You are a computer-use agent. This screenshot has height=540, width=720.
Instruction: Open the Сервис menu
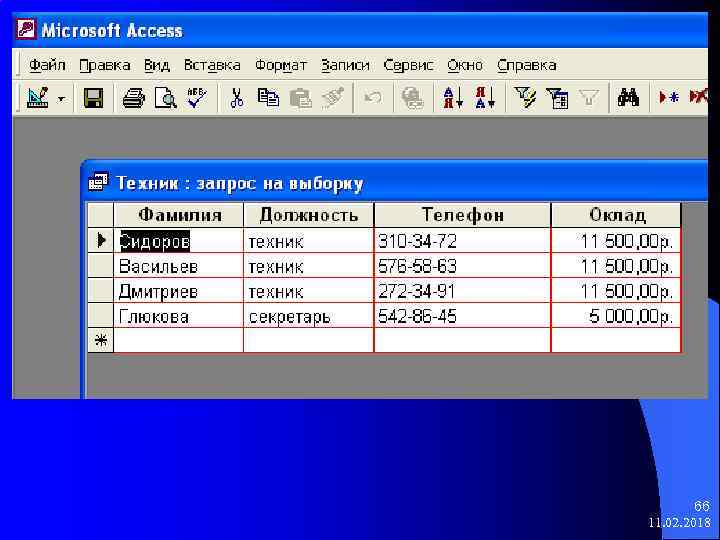(x=408, y=65)
